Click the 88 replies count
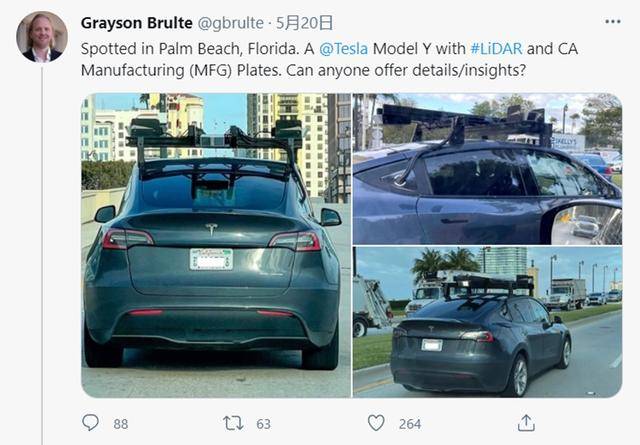 click(121, 424)
